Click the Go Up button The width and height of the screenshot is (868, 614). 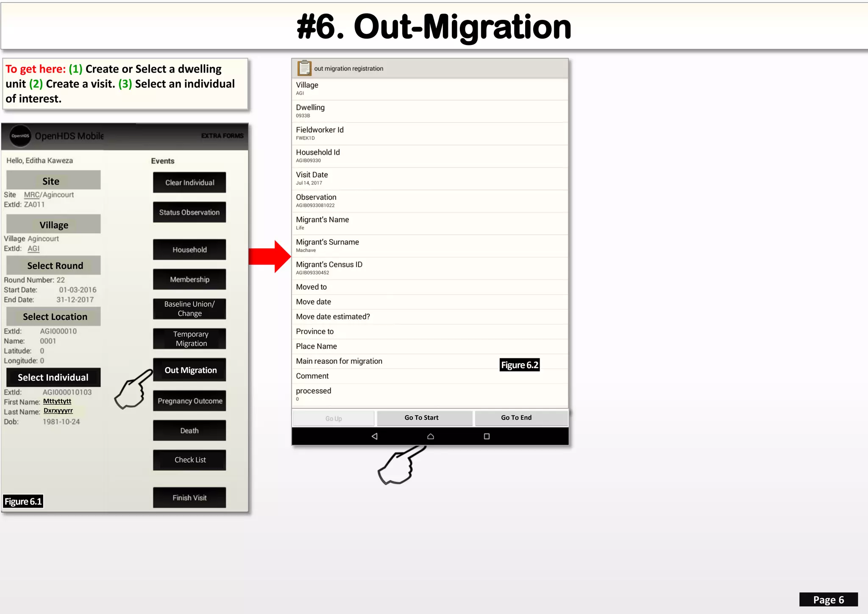[334, 418]
